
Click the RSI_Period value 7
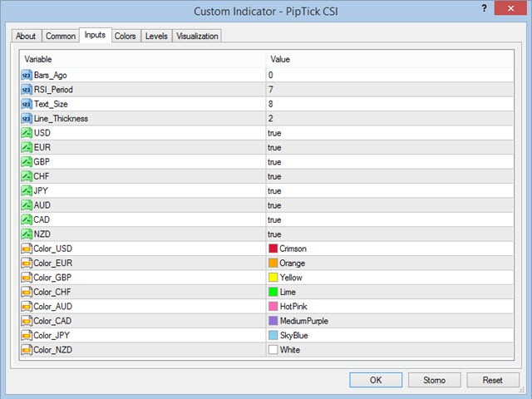pos(270,90)
